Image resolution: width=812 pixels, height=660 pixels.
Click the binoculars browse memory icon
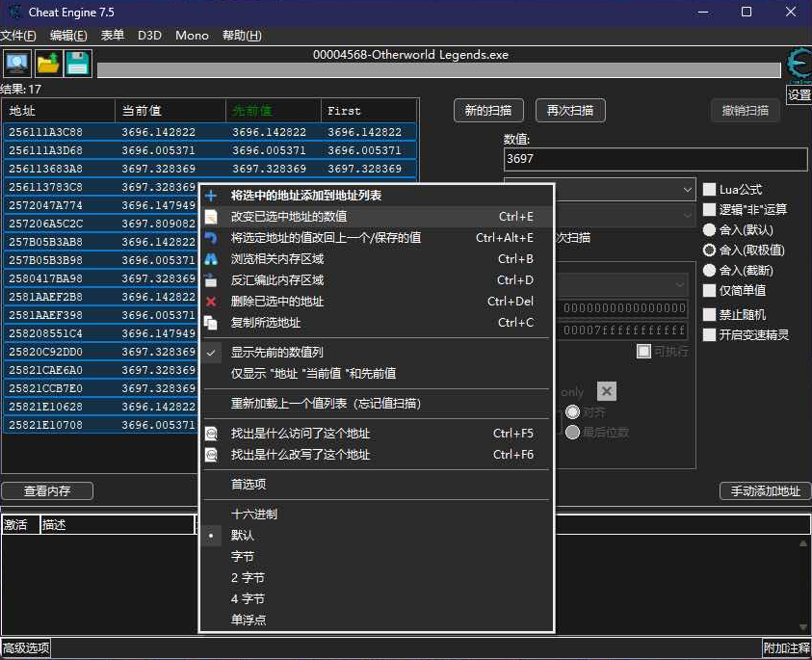(211, 259)
